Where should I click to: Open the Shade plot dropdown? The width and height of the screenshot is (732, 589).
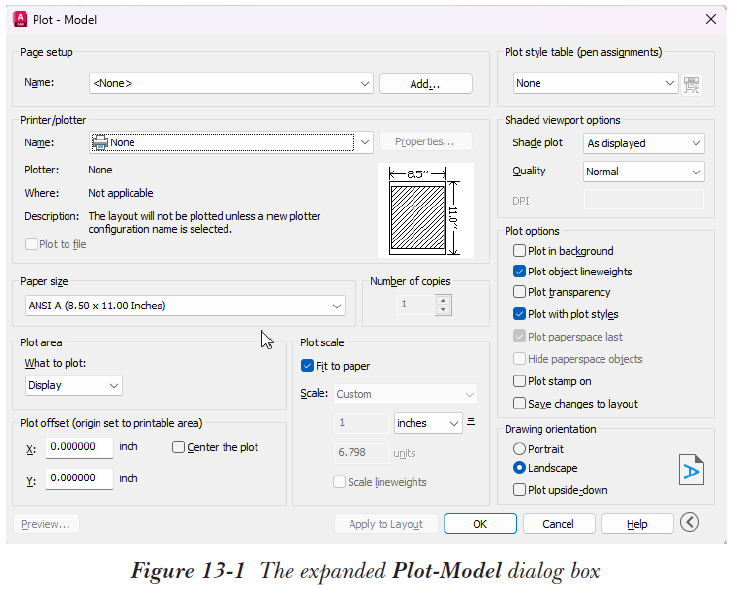point(643,143)
